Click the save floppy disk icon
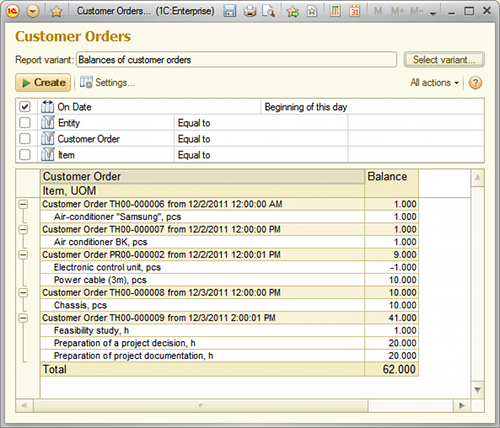The height and width of the screenshot is (428, 500). [229, 11]
